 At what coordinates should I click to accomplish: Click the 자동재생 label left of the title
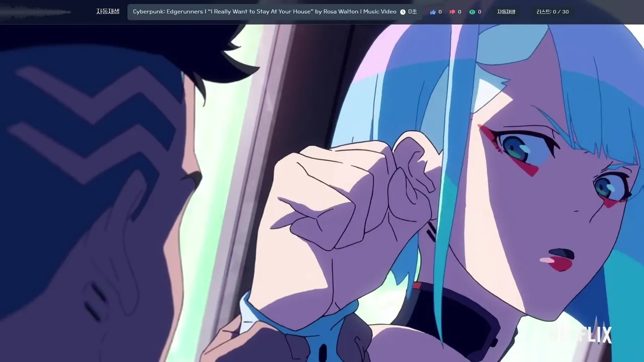(x=108, y=12)
